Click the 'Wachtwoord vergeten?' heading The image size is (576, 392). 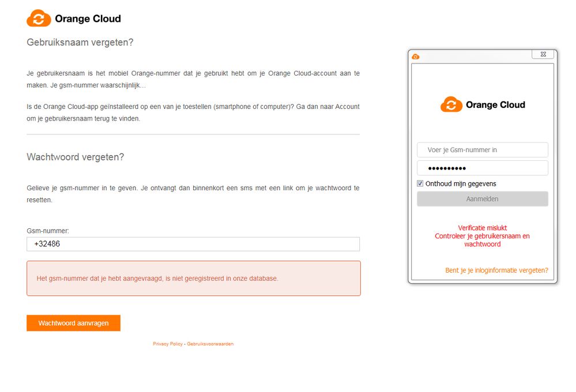click(76, 157)
